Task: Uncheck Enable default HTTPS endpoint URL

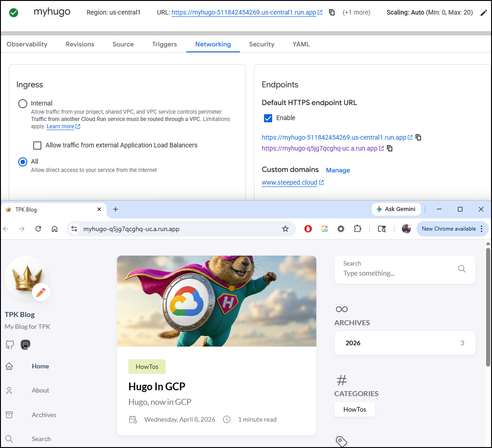Action: click(x=268, y=118)
